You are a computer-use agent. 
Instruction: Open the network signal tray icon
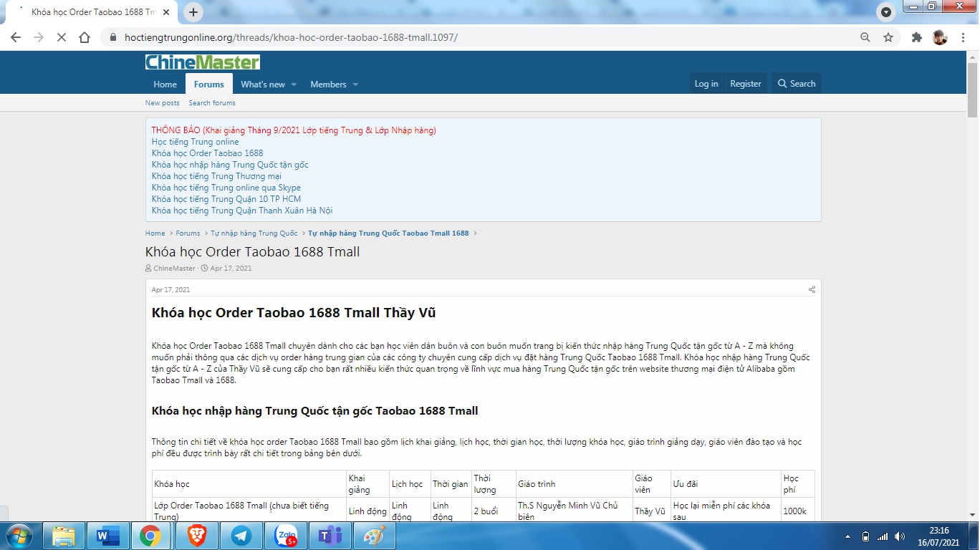click(x=883, y=536)
